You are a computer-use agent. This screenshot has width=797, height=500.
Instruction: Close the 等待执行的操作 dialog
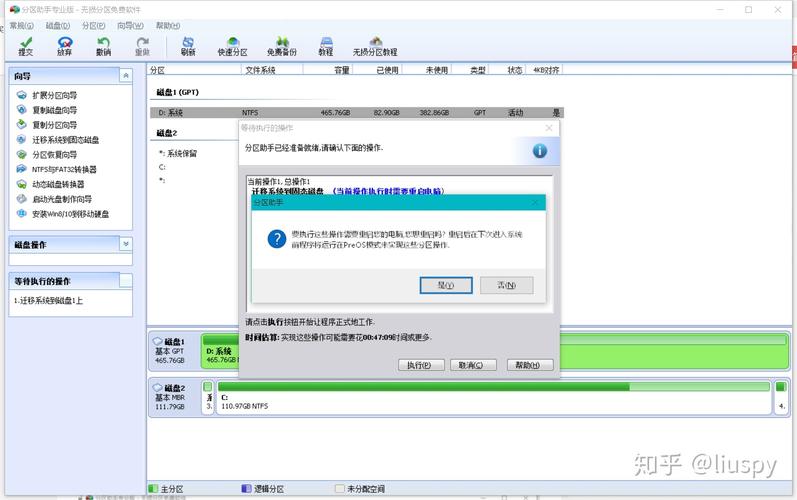(x=549, y=128)
